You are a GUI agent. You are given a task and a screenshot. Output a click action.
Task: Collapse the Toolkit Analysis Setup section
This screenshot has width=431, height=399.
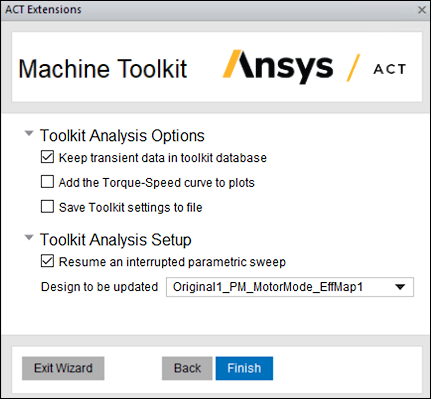(29, 238)
